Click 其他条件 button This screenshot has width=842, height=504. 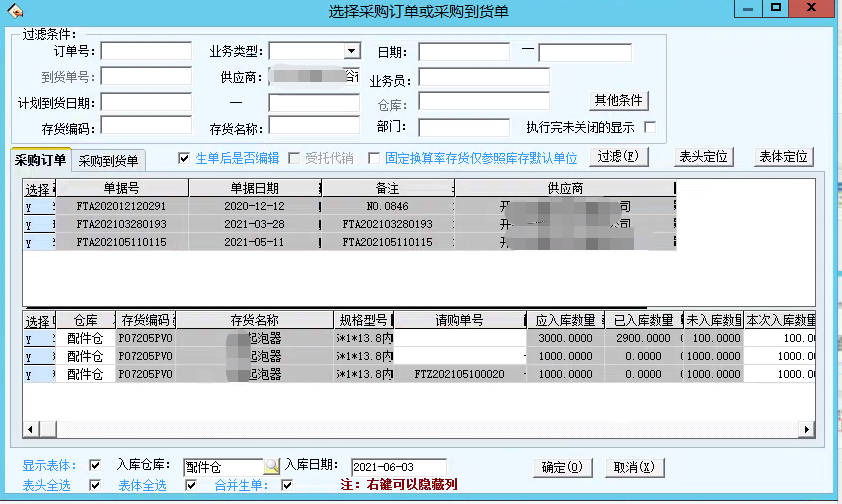click(x=619, y=100)
